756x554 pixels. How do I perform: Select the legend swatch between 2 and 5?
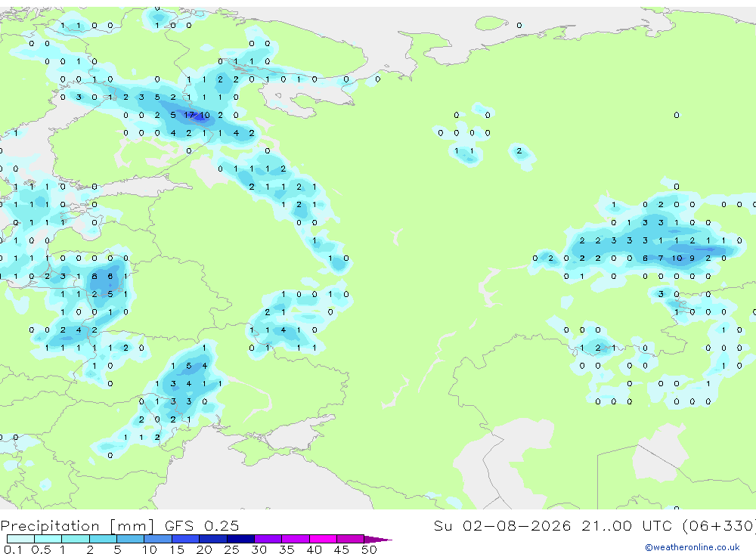[x=103, y=539]
